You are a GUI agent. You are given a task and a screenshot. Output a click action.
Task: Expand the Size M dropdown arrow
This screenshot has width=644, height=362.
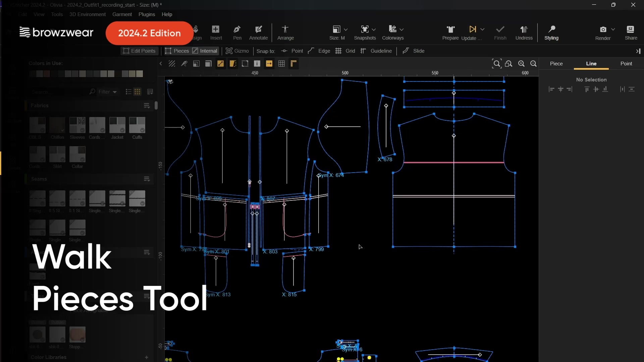(x=346, y=29)
